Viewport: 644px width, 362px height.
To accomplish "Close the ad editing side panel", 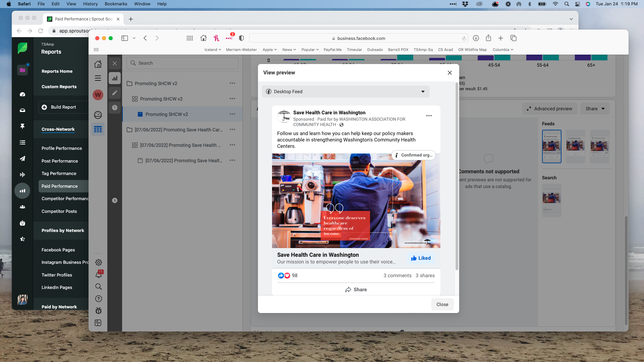I will coord(115,63).
